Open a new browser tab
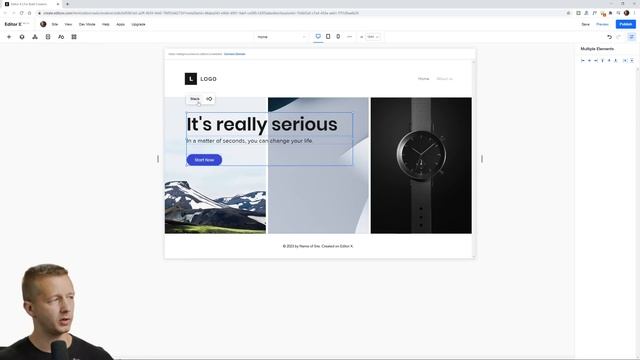This screenshot has width=640, height=360. [x=67, y=4]
